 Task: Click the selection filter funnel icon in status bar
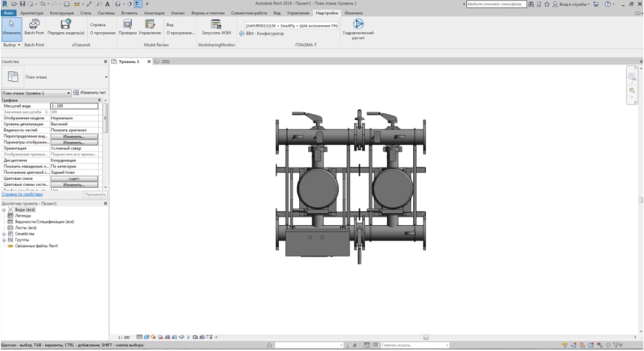click(616, 345)
